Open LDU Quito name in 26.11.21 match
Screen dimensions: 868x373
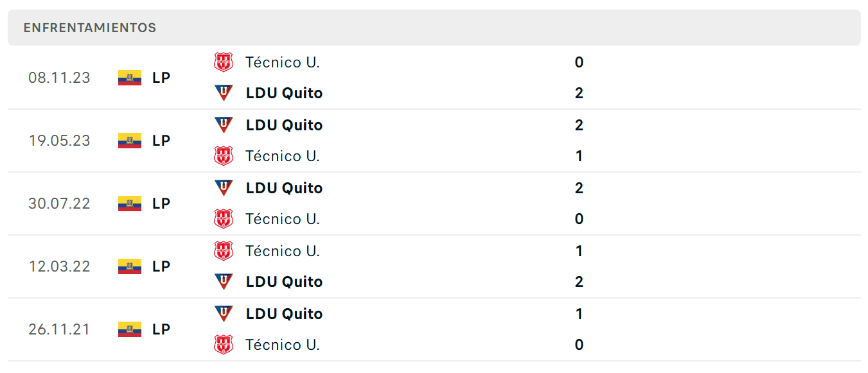click(x=284, y=314)
